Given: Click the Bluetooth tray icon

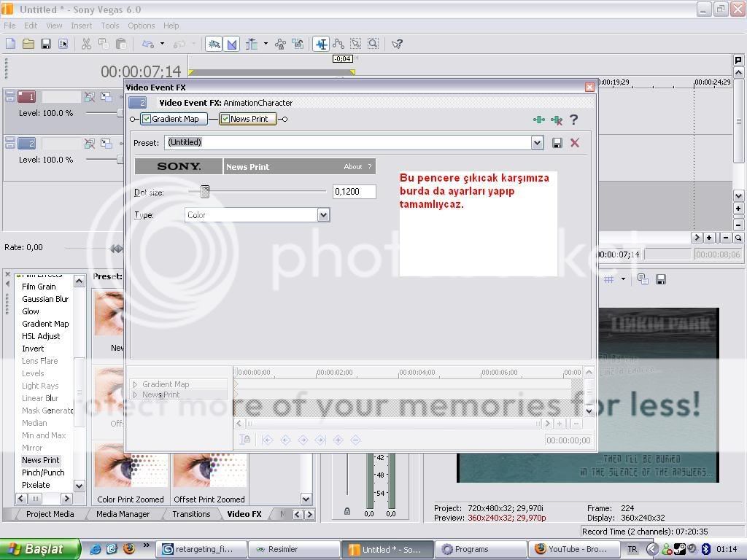Looking at the screenshot, I should (705, 549).
